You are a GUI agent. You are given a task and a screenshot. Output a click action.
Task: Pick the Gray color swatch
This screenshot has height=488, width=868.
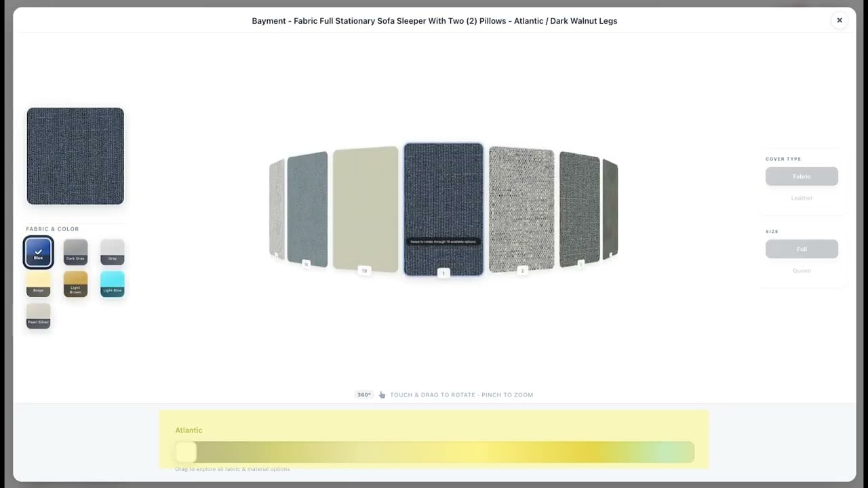[112, 252]
